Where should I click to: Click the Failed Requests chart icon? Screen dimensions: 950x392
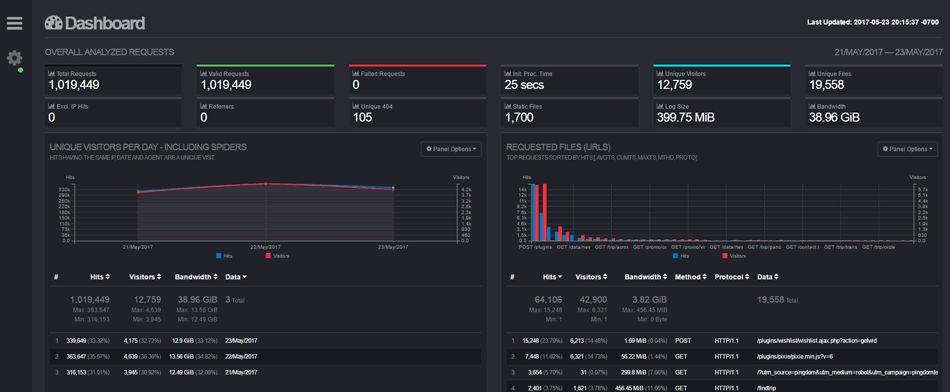point(356,74)
